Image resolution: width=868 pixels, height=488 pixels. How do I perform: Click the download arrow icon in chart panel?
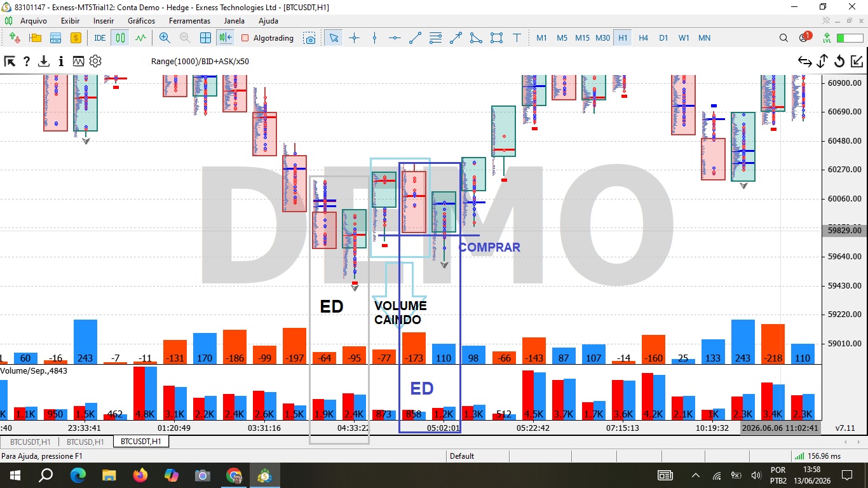pyautogui.click(x=44, y=62)
